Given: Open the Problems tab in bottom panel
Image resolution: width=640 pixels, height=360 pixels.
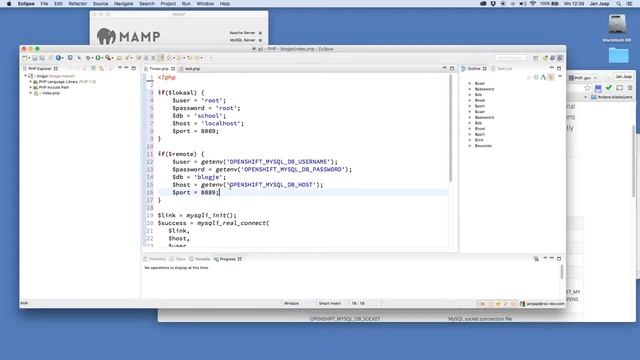Looking at the screenshot, I should (x=155, y=259).
